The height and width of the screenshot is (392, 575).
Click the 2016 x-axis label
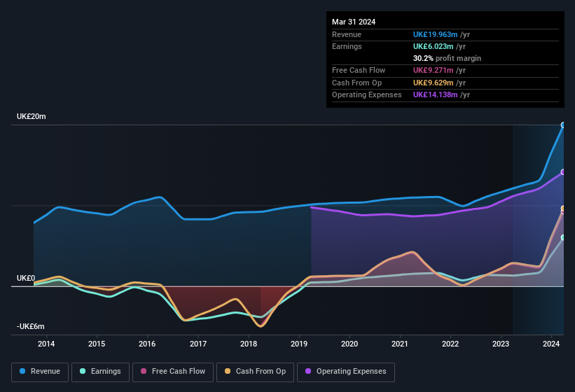click(147, 344)
